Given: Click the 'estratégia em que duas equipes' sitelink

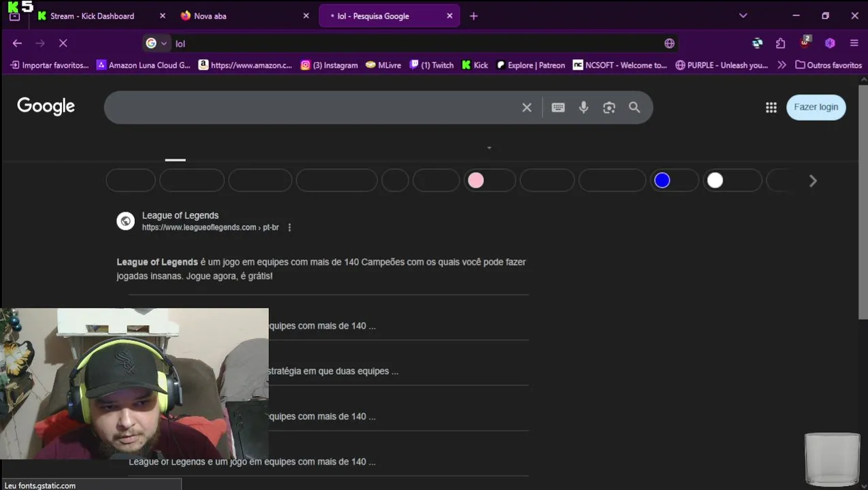Looking at the screenshot, I should pyautogui.click(x=334, y=371).
